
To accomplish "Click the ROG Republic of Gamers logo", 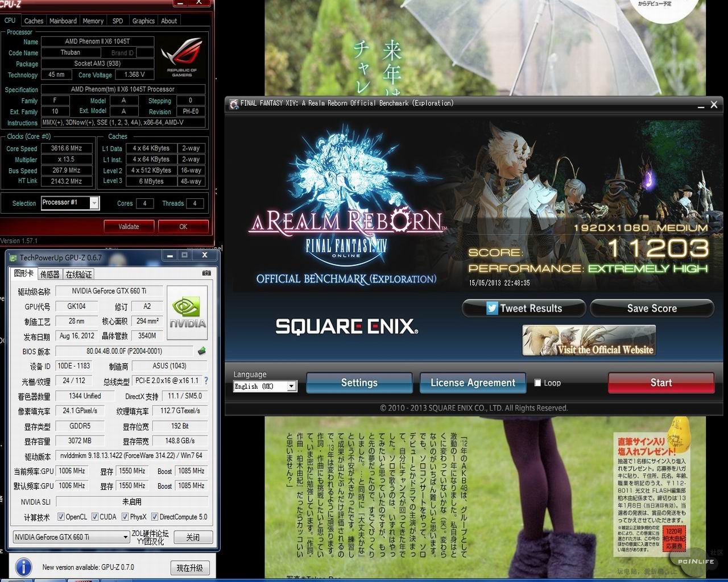I will (x=181, y=57).
